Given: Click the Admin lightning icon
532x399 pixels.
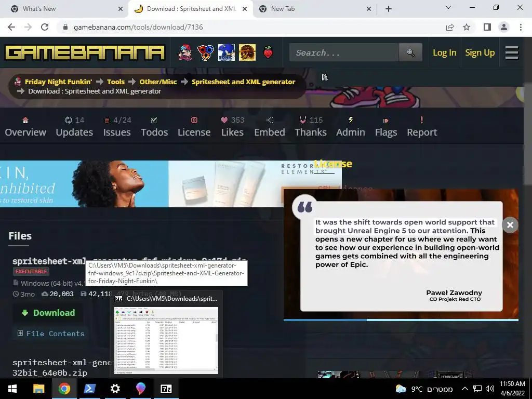Looking at the screenshot, I should point(351,120).
